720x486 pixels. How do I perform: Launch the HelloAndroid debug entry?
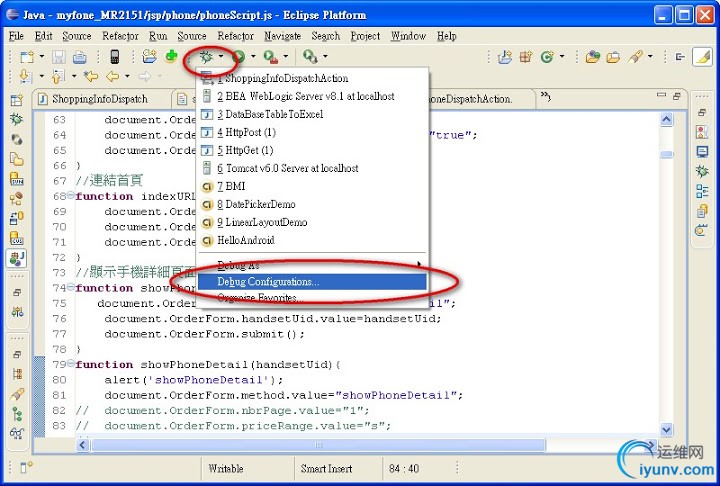click(312, 240)
